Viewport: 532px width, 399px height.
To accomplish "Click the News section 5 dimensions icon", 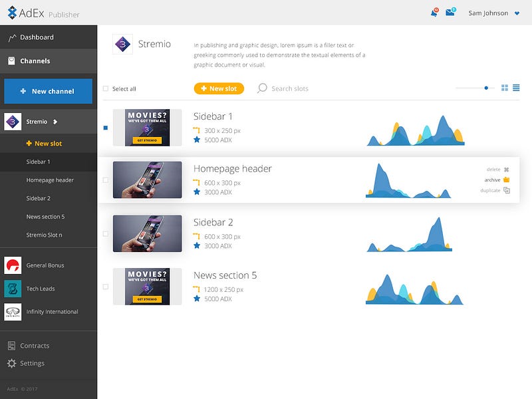I will click(x=196, y=289).
